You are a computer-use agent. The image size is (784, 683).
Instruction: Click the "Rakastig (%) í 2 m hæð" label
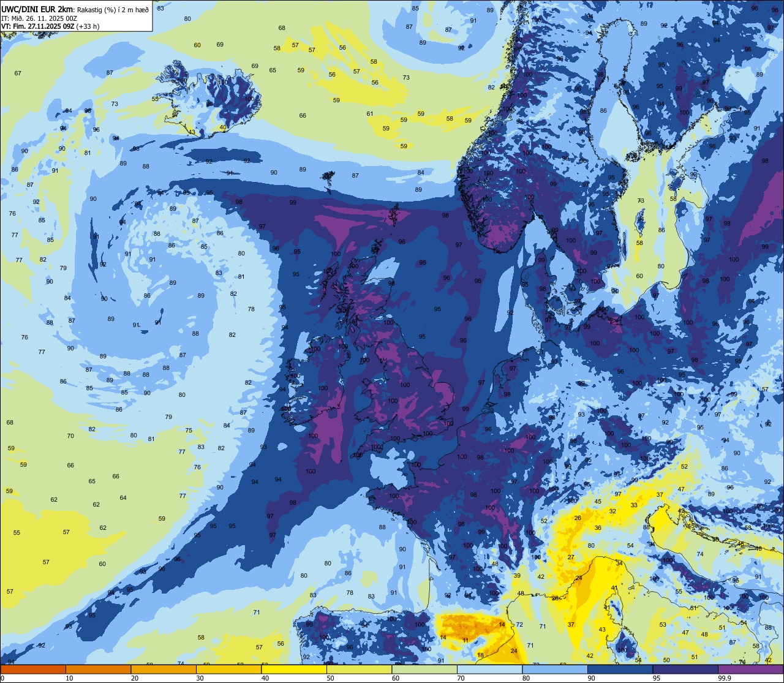(x=113, y=9)
